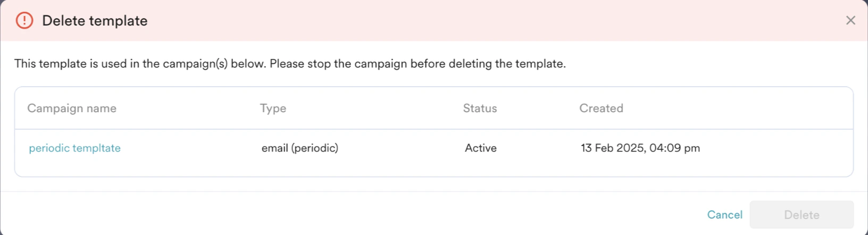
Task: Click the Type column header
Action: coord(273,108)
